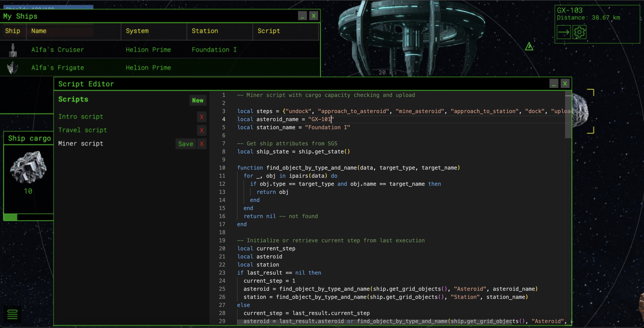
Task: Delete Intro script using its red X
Action: [201, 117]
